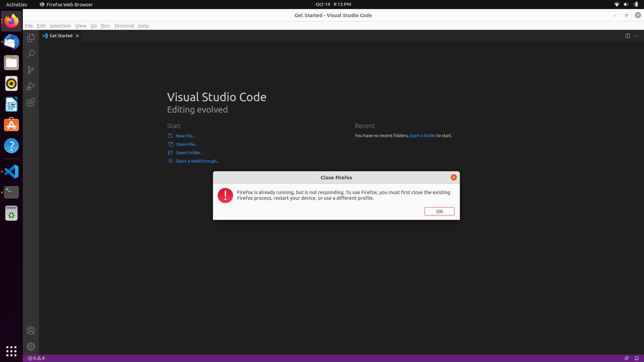The image size is (644, 362).
Task: Click the New File... link
Action: (185, 136)
